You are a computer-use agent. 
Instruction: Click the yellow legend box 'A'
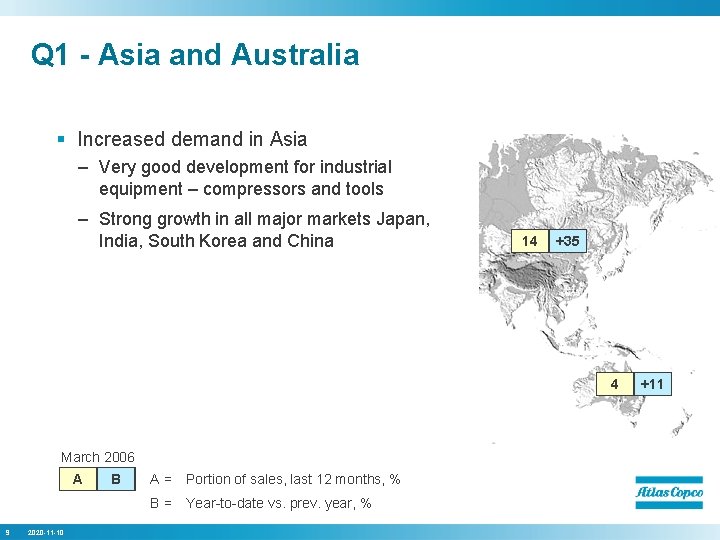click(x=78, y=479)
